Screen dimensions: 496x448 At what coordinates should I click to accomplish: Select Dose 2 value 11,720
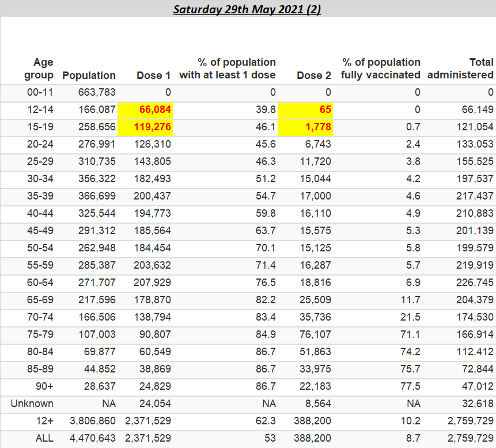[x=315, y=161]
